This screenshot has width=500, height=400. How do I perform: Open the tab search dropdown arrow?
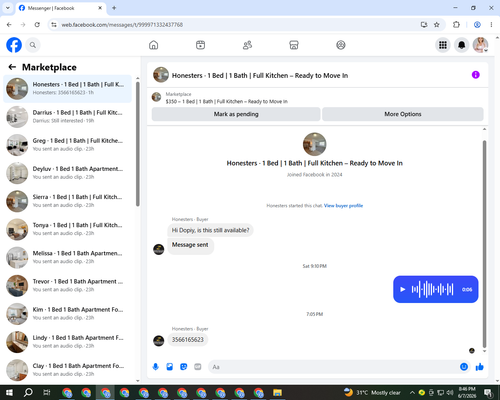pos(8,8)
